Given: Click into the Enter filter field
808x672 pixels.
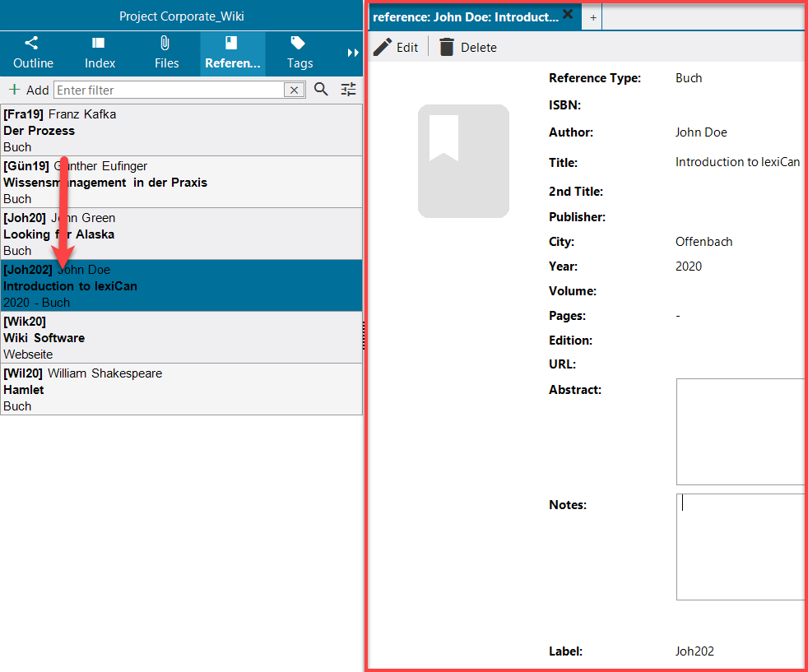Looking at the screenshot, I should [169, 90].
